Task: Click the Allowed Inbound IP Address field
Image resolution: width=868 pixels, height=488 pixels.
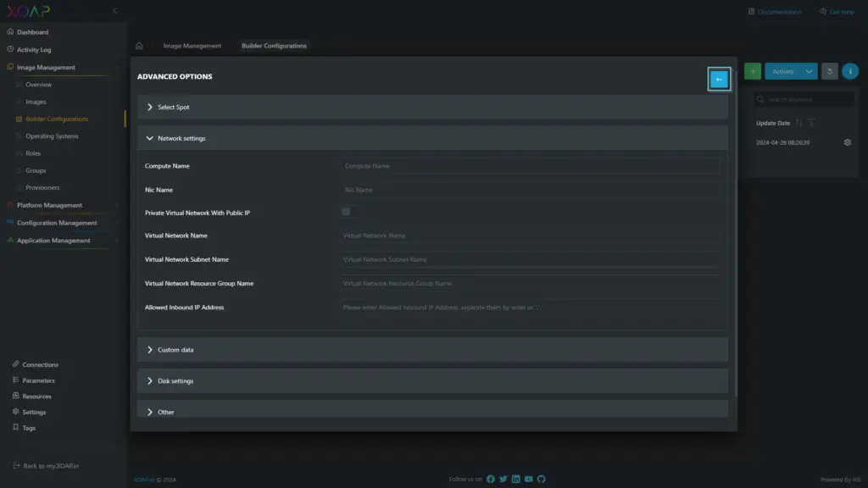Action: coord(531,307)
